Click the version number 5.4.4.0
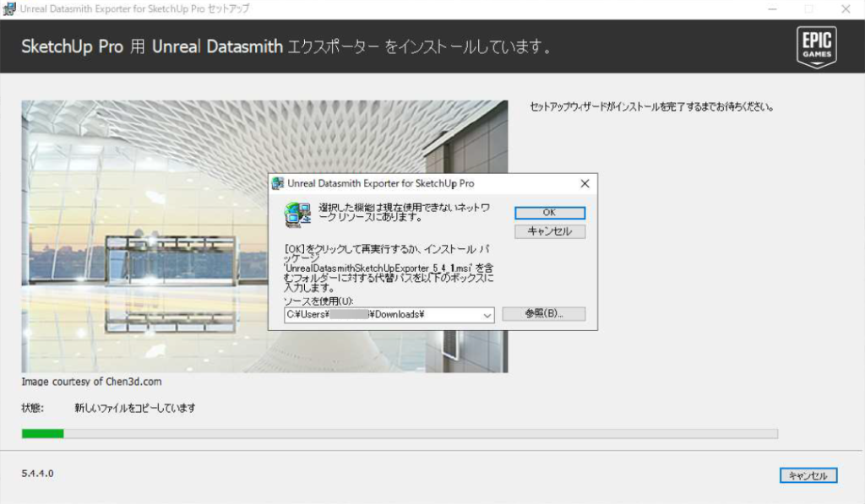865x504 pixels. (x=37, y=474)
